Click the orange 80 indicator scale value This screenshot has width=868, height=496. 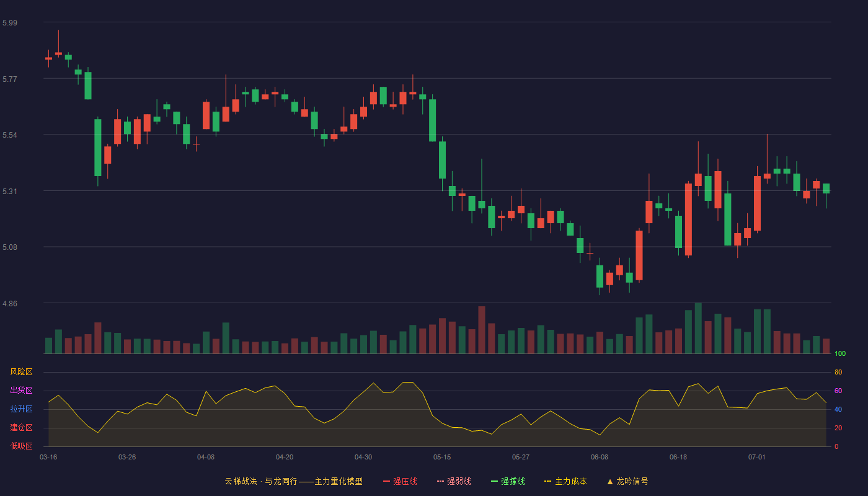838,372
